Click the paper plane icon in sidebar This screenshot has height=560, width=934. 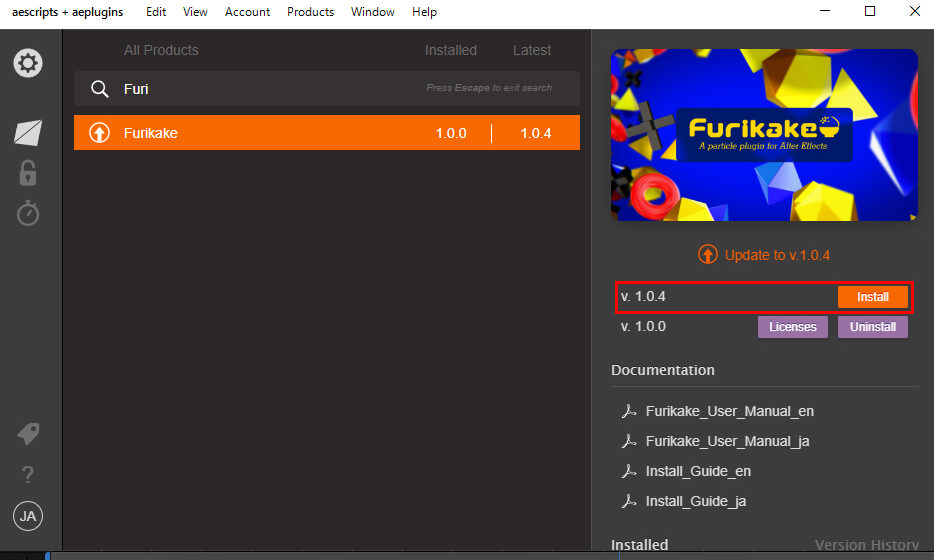(28, 132)
